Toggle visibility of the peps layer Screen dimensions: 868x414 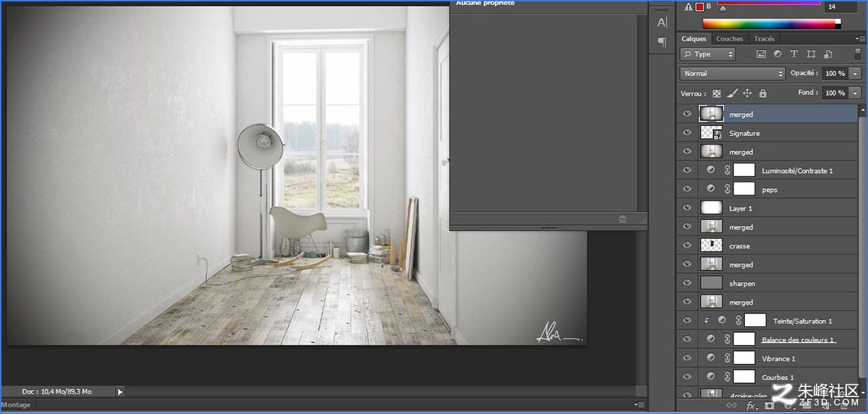pyautogui.click(x=687, y=190)
